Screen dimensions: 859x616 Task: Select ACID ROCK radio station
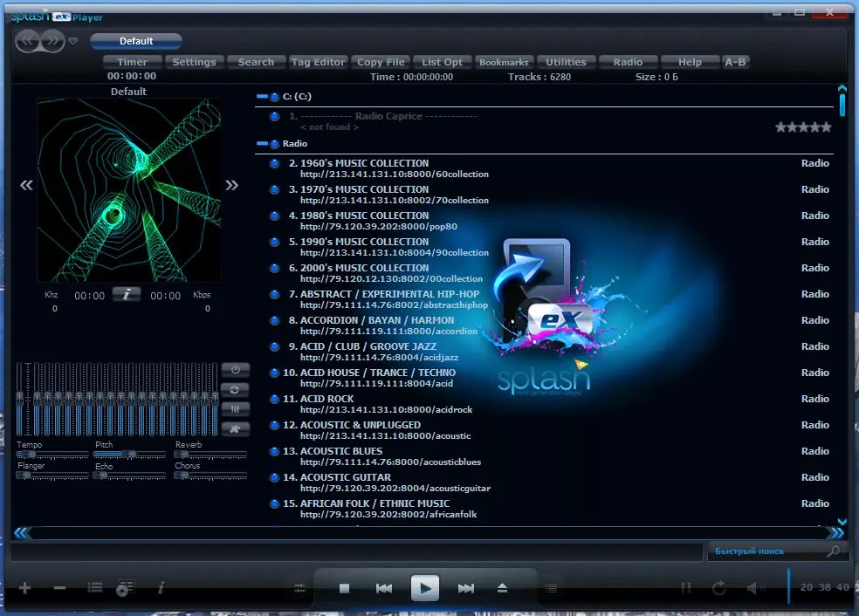click(544, 404)
